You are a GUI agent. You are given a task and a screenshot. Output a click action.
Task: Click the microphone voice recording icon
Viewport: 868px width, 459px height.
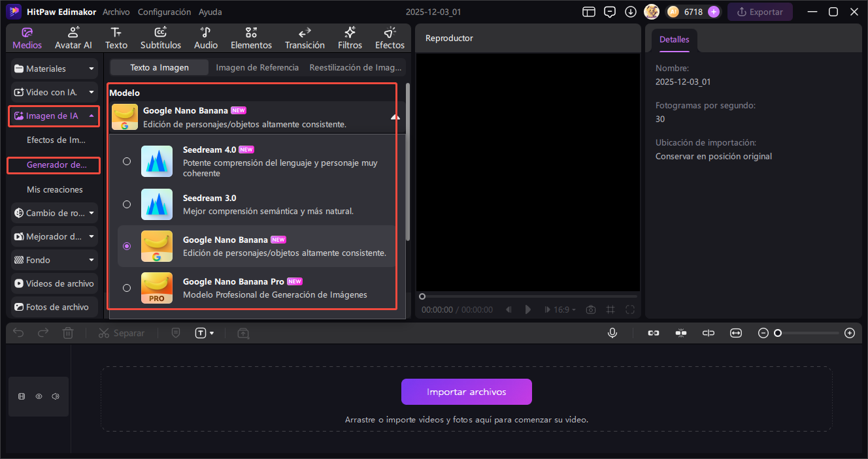(x=612, y=333)
